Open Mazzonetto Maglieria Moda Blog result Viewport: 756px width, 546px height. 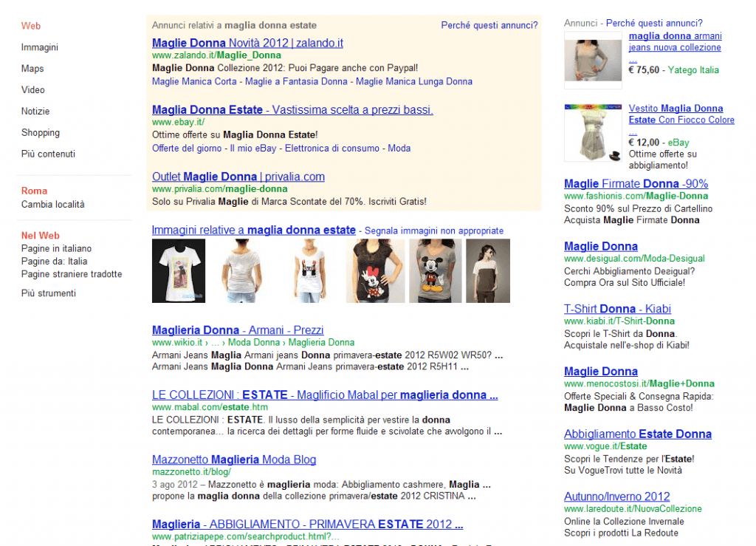tap(234, 460)
